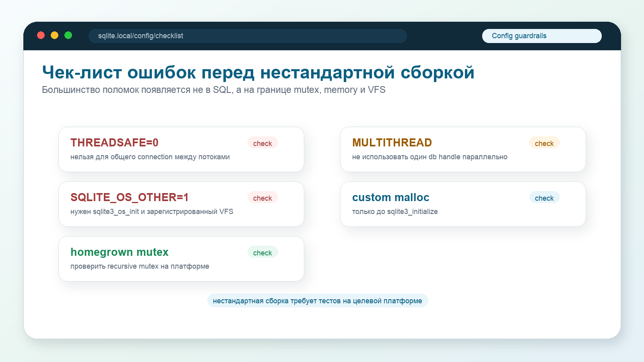
Task: Select the custom malloc heading
Action: point(391,197)
